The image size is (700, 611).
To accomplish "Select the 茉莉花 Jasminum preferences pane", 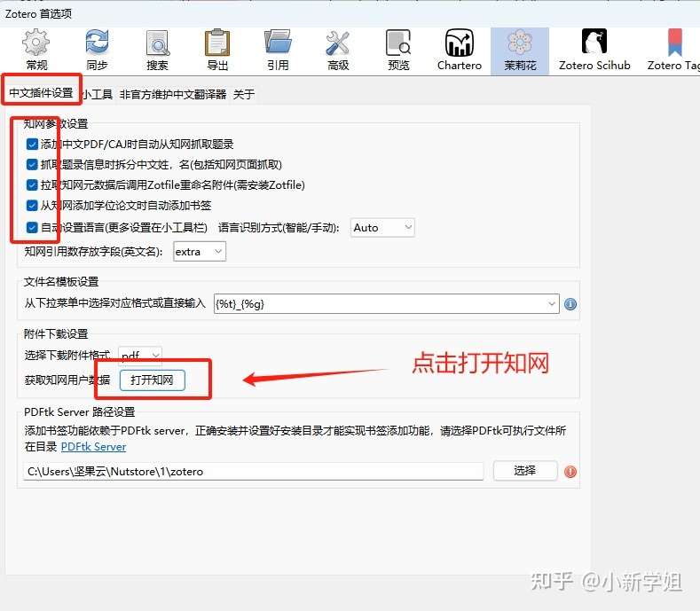I will click(x=520, y=51).
